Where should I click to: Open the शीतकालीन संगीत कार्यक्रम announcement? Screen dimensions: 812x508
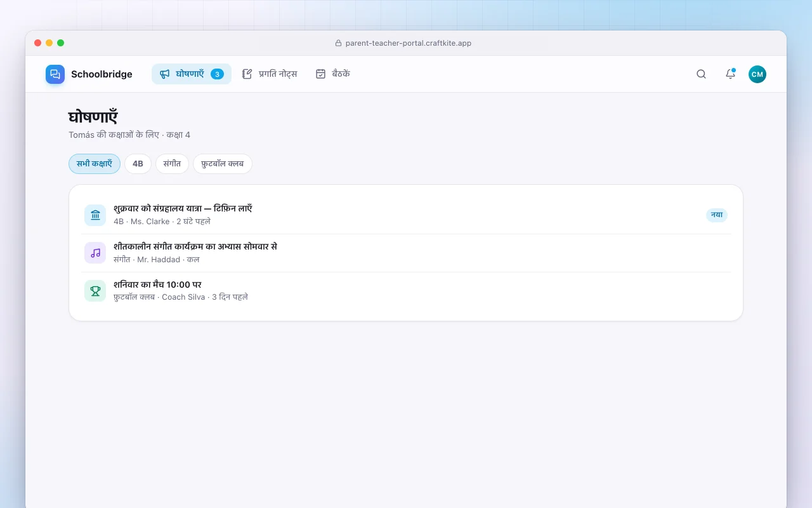pos(406,253)
